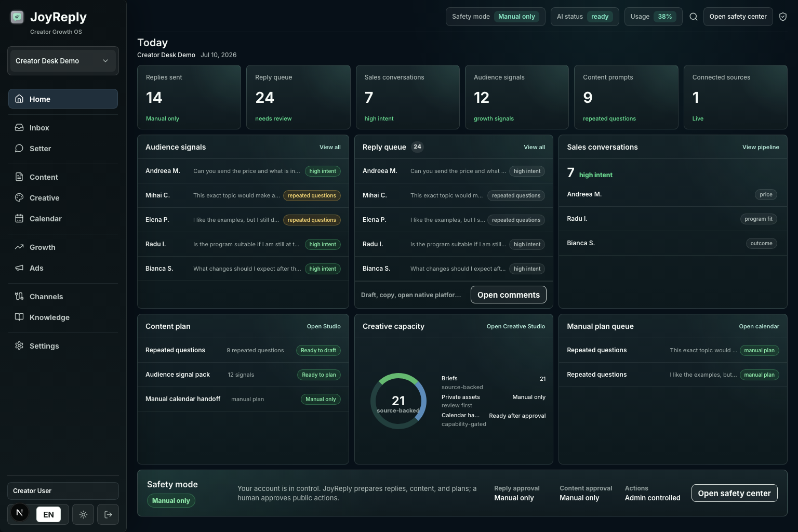This screenshot has width=798, height=532.
Task: Click the shield icon in top bar
Action: [x=783, y=17]
